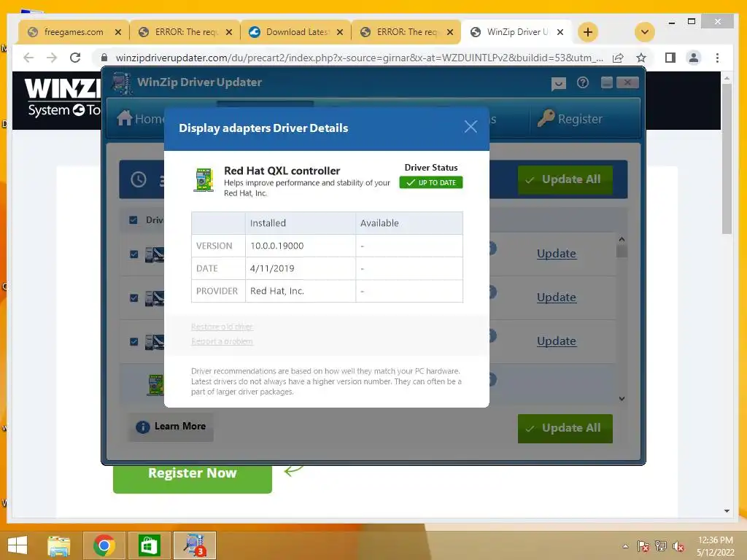Select the 10.0.0.19000 installed version cell
The image size is (747, 560).
click(x=300, y=246)
